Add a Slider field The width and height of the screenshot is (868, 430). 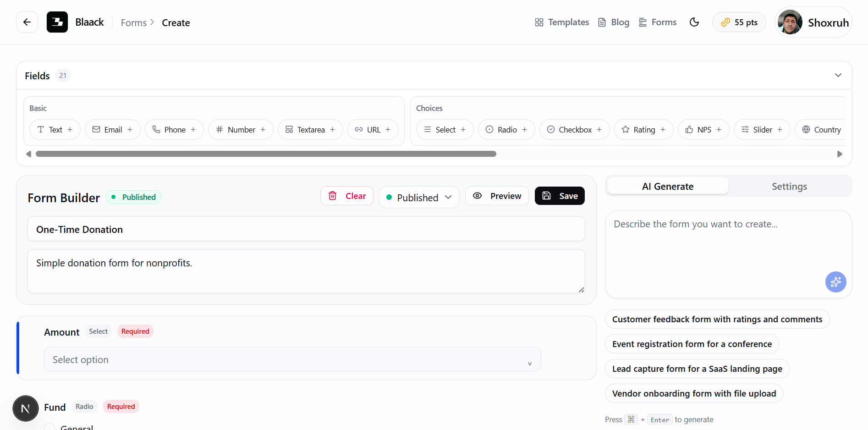[x=762, y=130]
